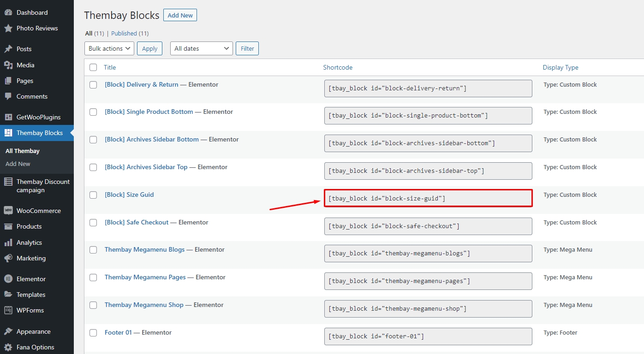Sort the list by the Title column
Screen dimensions: 644x354
coord(110,67)
